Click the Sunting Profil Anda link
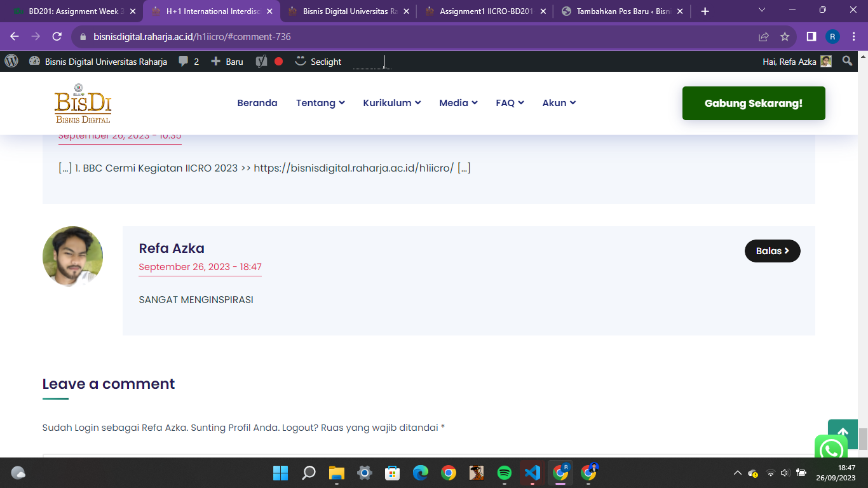This screenshot has width=868, height=488. (235, 428)
